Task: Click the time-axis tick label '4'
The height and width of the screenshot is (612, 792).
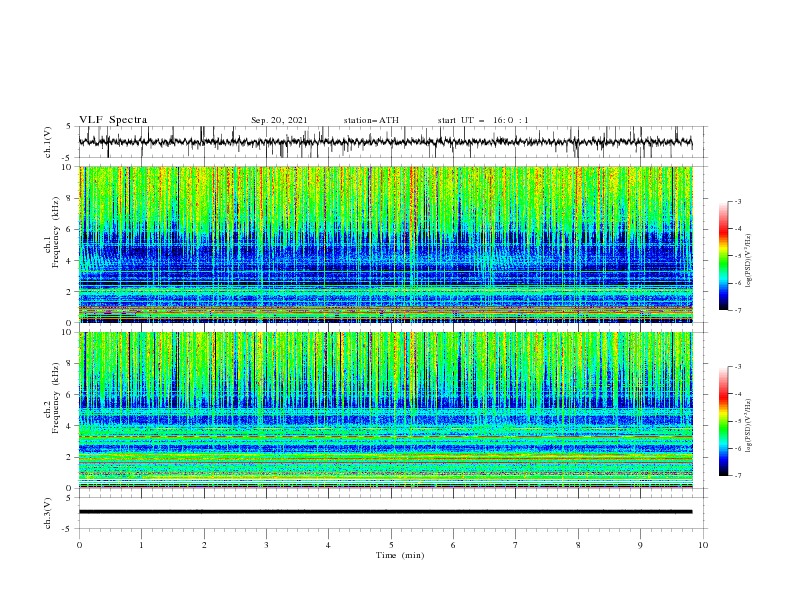Action: [x=329, y=545]
